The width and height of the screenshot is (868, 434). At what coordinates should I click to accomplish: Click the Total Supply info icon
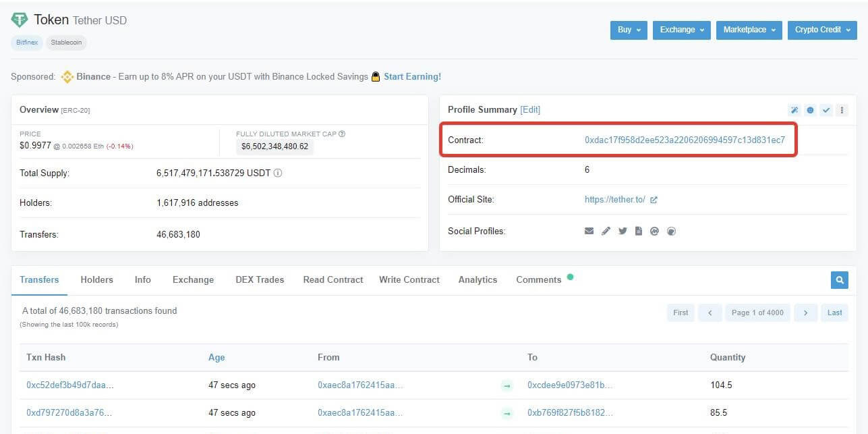(x=278, y=173)
